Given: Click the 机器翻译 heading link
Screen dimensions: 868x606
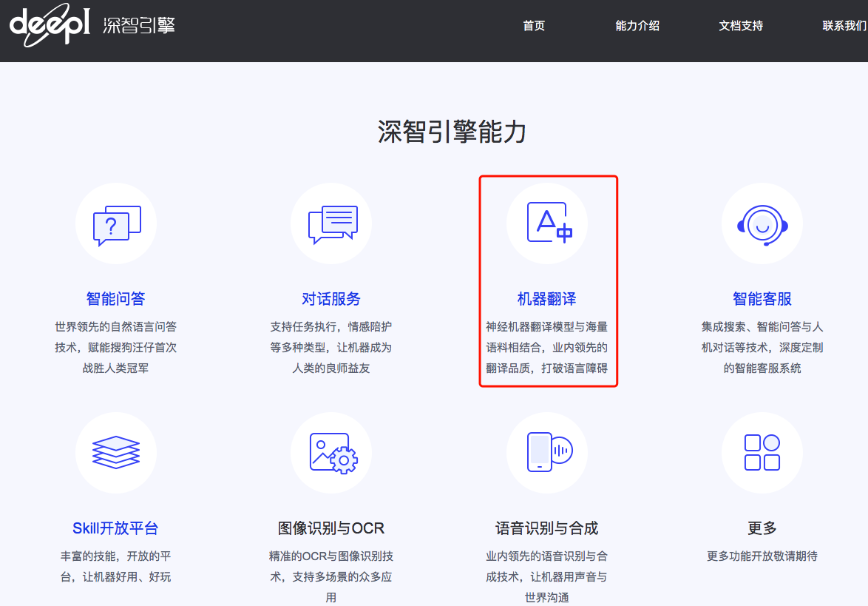Looking at the screenshot, I should pos(547,299).
